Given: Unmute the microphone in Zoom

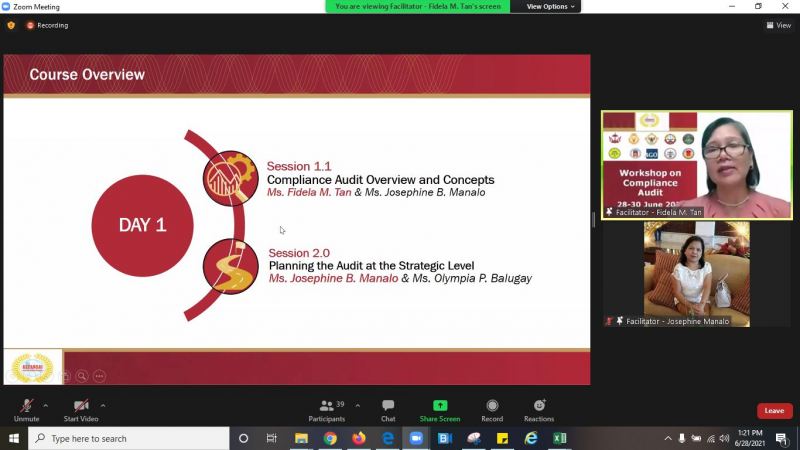Looking at the screenshot, I should (26, 406).
